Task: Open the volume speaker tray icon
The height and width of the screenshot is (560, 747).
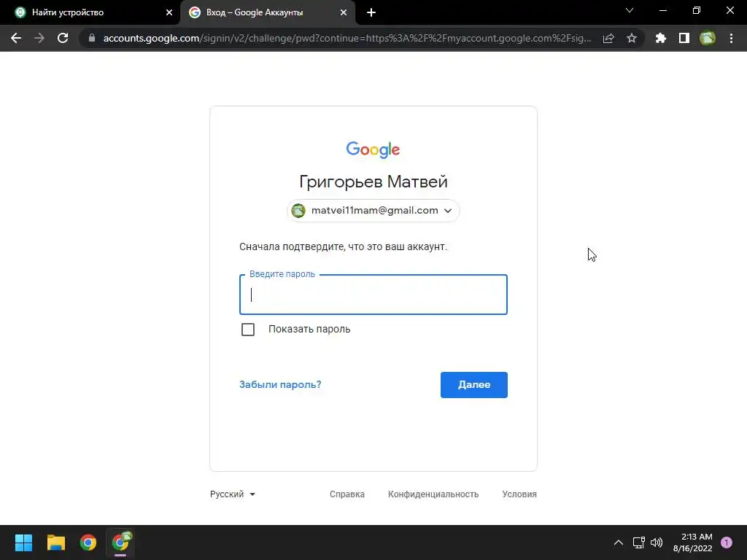Action: pos(657,542)
